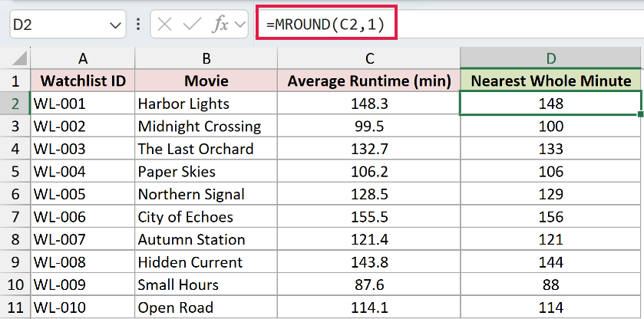
Task: Select the Paper Skies cell
Action: pyautogui.click(x=206, y=171)
